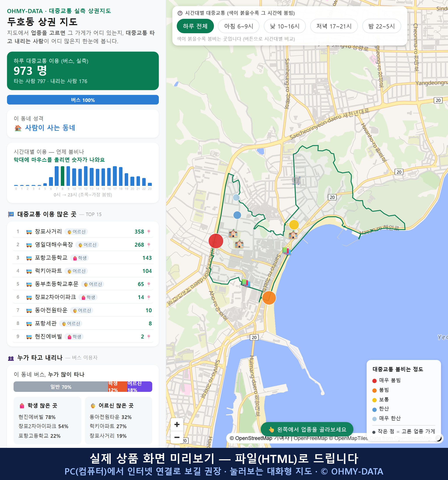Click the 17시 bar in the hourly chart
The height and width of the screenshot is (480, 448).
[x=115, y=176]
